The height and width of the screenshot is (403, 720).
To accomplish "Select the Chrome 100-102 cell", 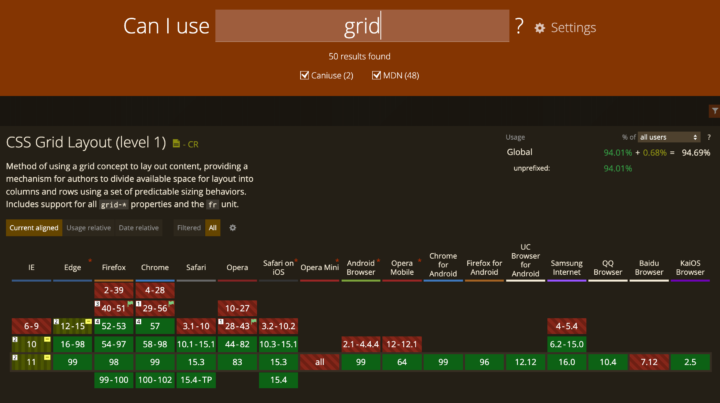I will tap(155, 380).
